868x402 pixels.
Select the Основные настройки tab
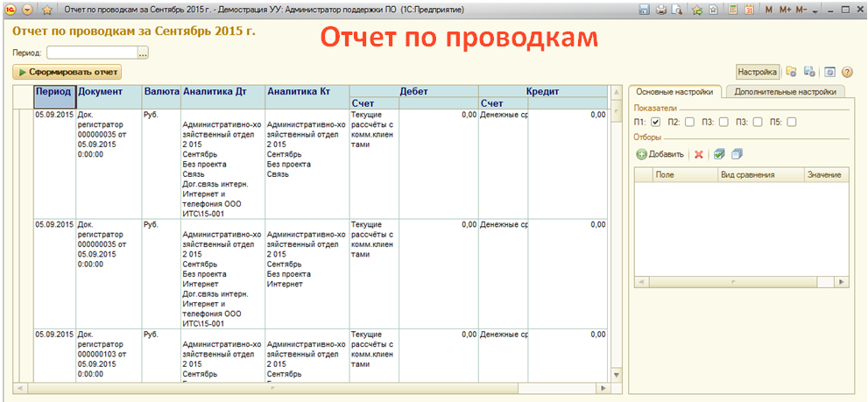674,91
